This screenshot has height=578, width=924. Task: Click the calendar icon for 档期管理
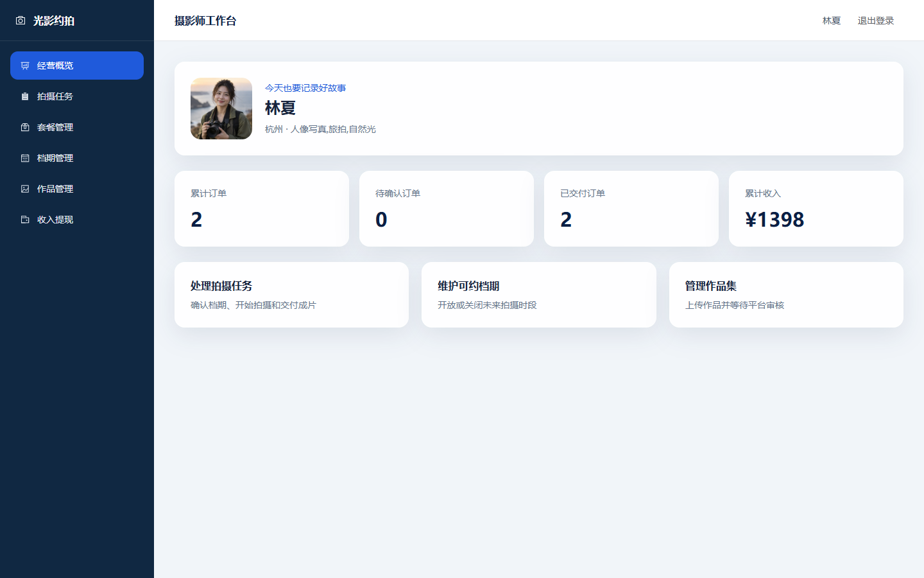pyautogui.click(x=25, y=158)
